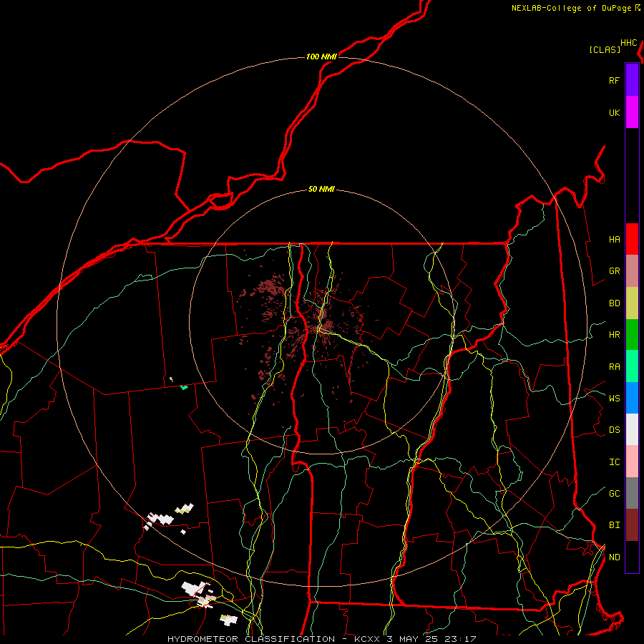Click the GC legend label
This screenshot has width=644, height=644.
614,494
